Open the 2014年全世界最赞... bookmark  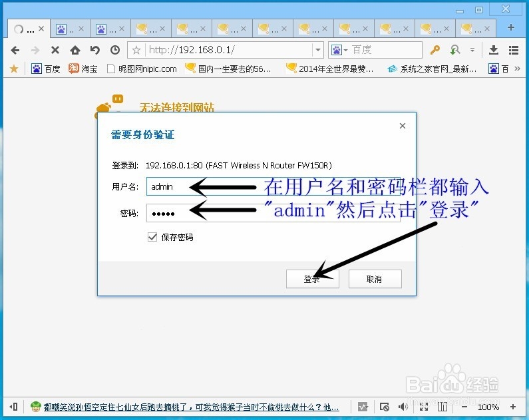330,69
